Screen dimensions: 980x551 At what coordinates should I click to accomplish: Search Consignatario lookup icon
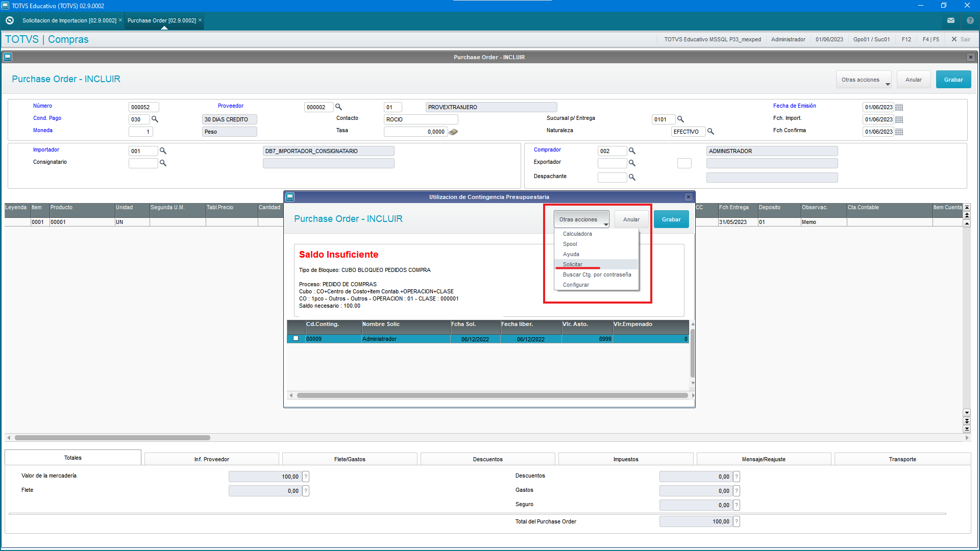click(x=163, y=163)
